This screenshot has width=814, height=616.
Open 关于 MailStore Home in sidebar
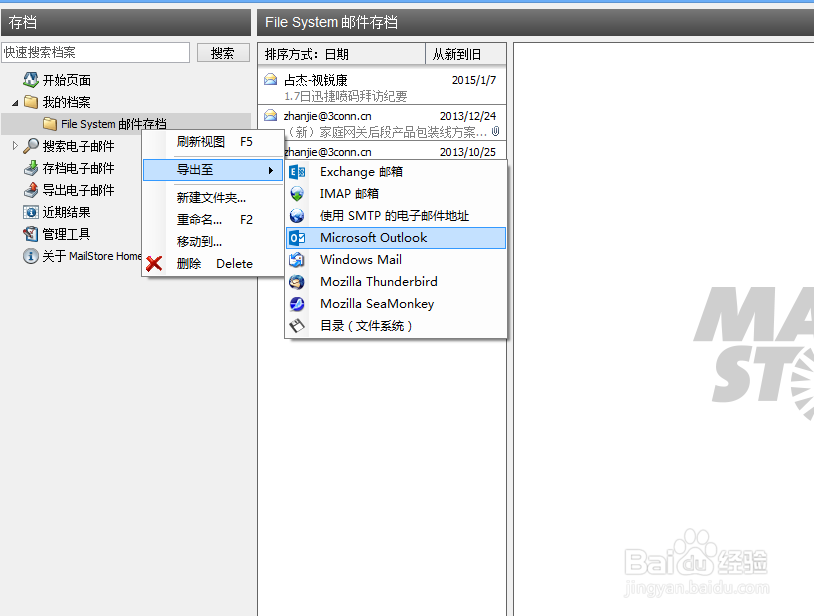click(x=91, y=256)
